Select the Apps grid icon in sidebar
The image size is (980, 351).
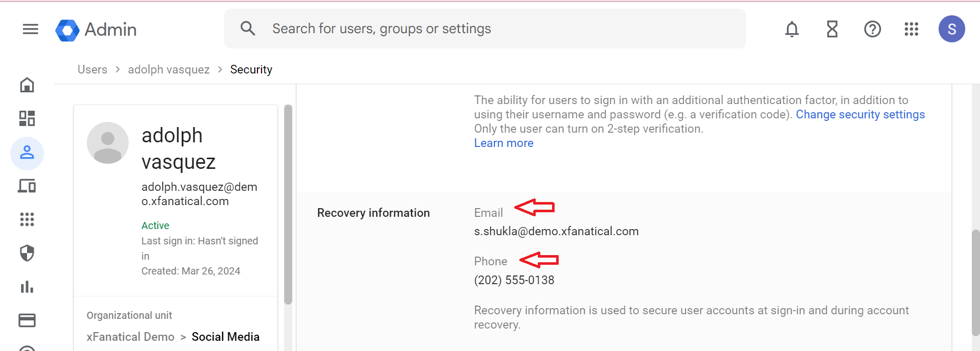click(x=27, y=219)
